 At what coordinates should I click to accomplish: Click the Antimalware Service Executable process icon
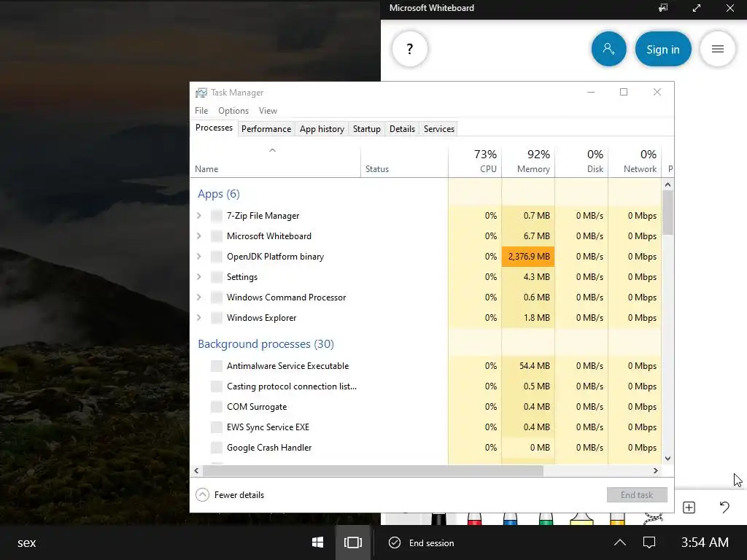coord(216,366)
